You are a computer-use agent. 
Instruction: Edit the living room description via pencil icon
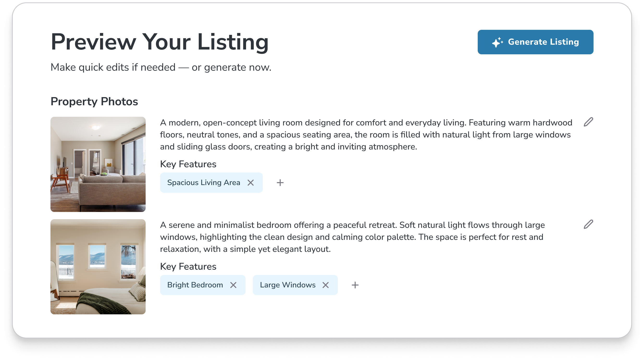(588, 122)
